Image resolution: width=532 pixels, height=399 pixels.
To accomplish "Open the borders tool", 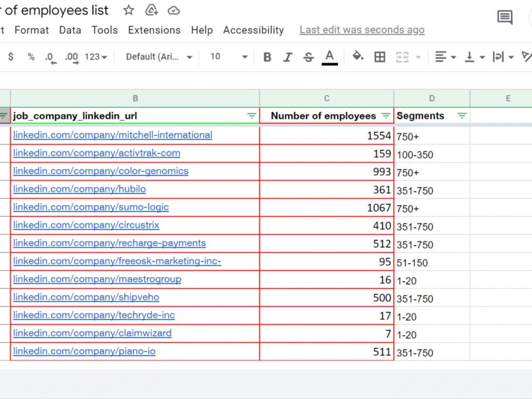I will tap(380, 57).
